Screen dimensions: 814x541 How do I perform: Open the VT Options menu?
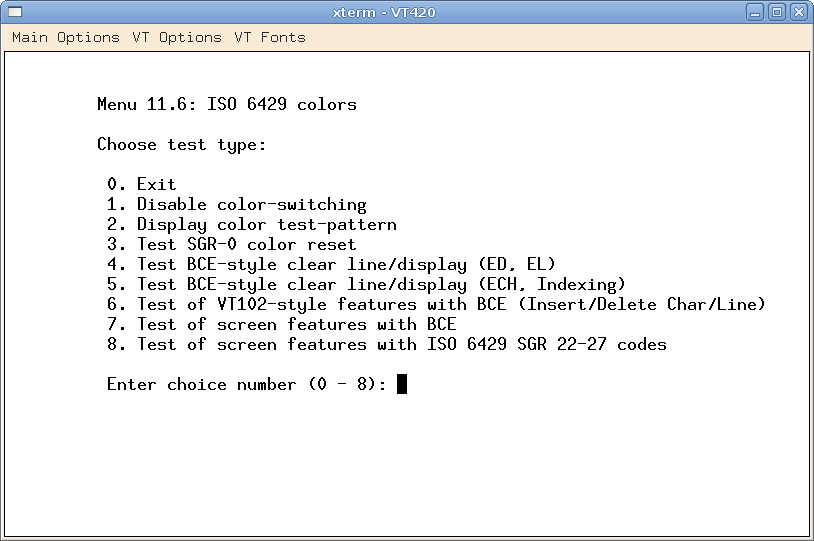click(177, 37)
